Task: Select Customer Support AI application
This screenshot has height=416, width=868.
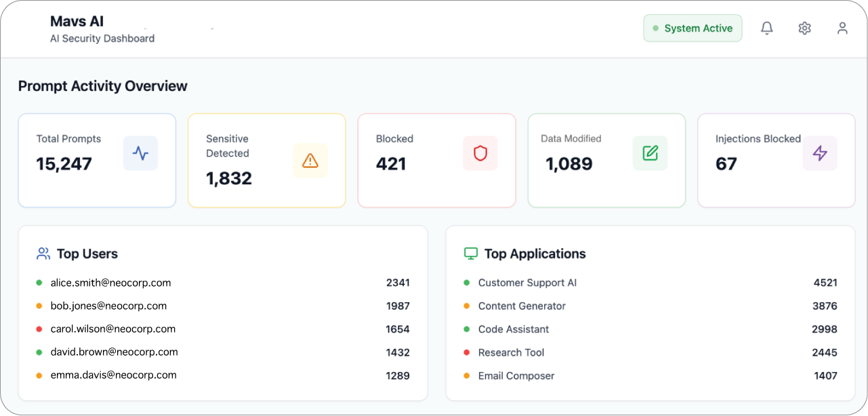Action: click(x=527, y=283)
